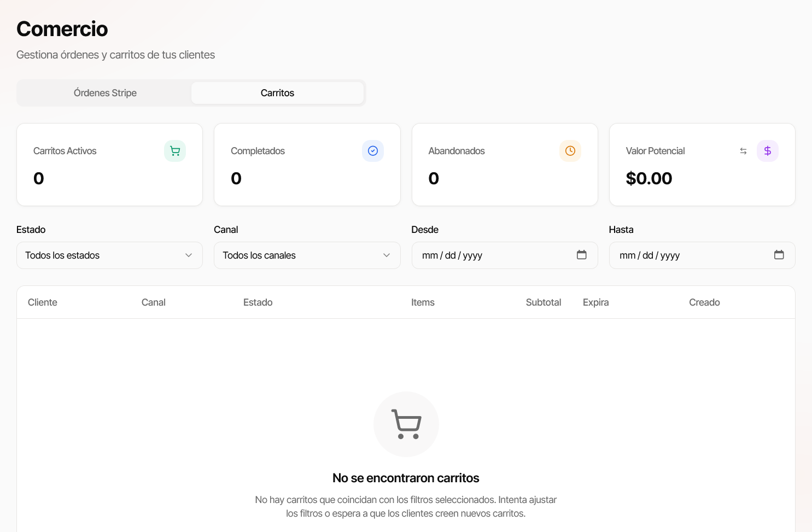812x532 pixels.
Task: Open the Todos los estados dropdown
Action: tap(109, 255)
